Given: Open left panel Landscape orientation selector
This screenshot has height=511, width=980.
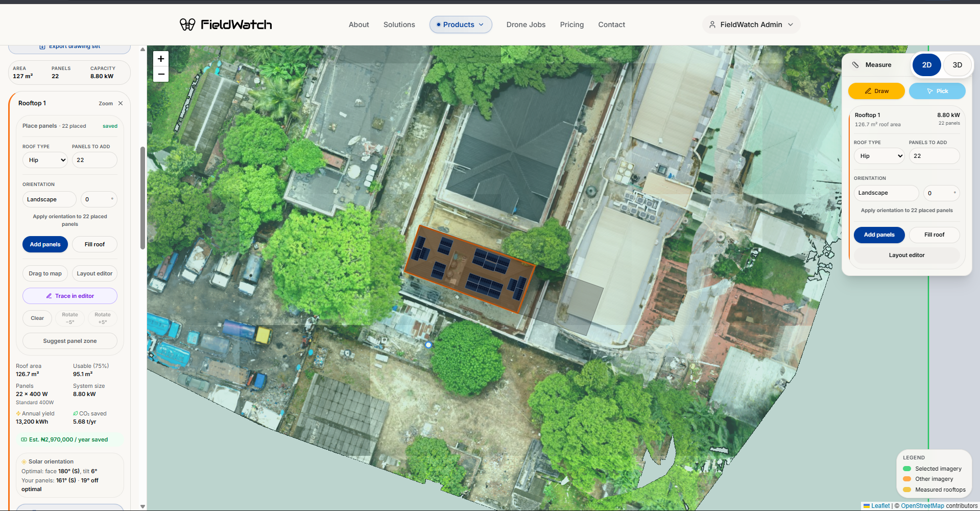Looking at the screenshot, I should point(50,199).
